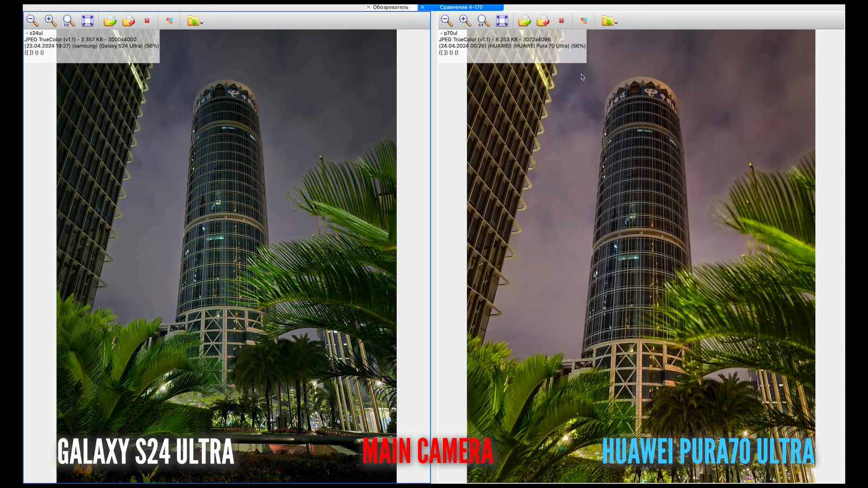Zoom in on the left S24 pane
The height and width of the screenshot is (488, 868).
coord(50,21)
